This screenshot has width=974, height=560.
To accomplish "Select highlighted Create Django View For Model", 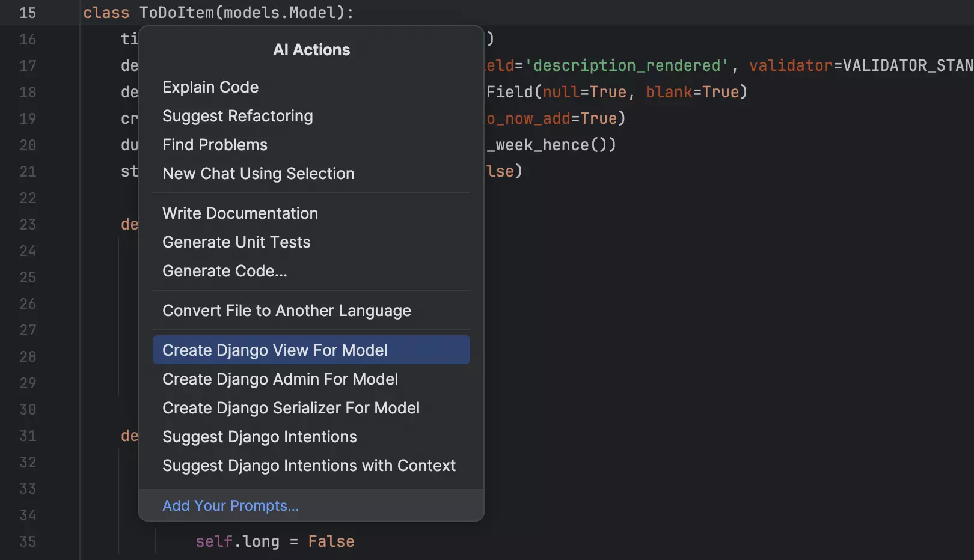I will point(275,350).
